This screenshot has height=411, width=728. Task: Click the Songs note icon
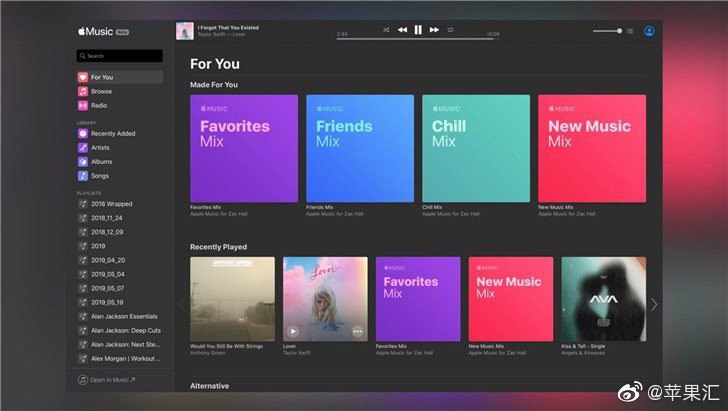point(83,176)
